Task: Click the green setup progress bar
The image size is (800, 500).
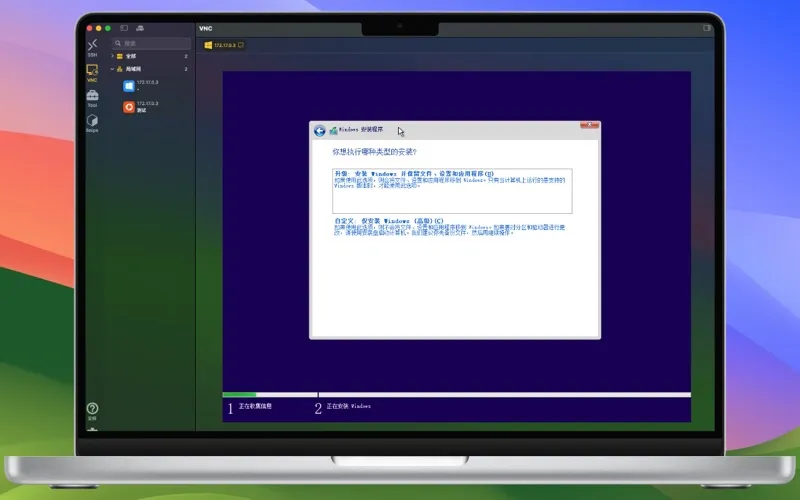Action: coord(239,394)
